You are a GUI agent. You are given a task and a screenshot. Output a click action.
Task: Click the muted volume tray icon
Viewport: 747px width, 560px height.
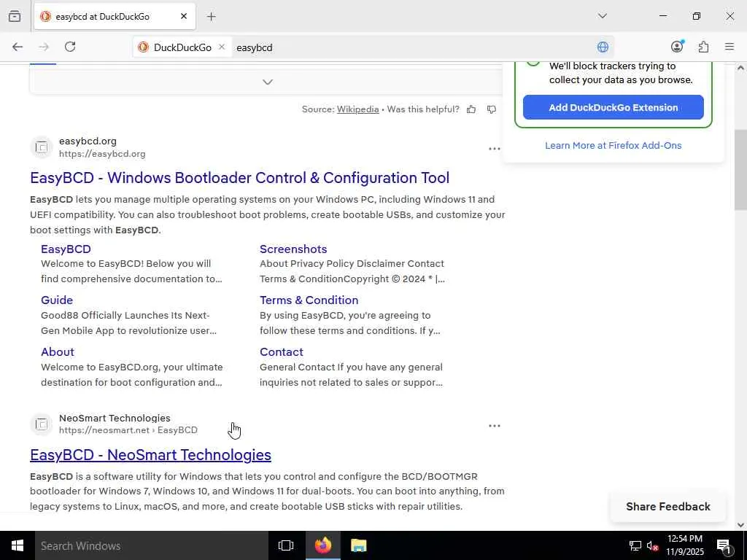coord(652,545)
